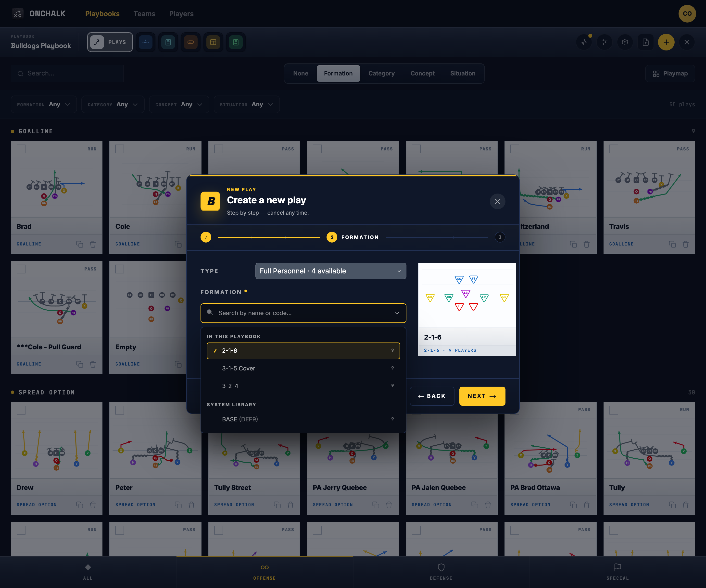Jump to step 3 marker
The width and height of the screenshot is (706, 588).
tap(500, 237)
